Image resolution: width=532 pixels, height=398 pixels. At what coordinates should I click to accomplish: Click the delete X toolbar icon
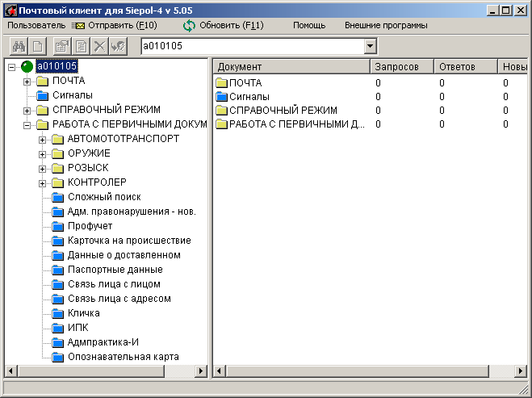tap(100, 46)
